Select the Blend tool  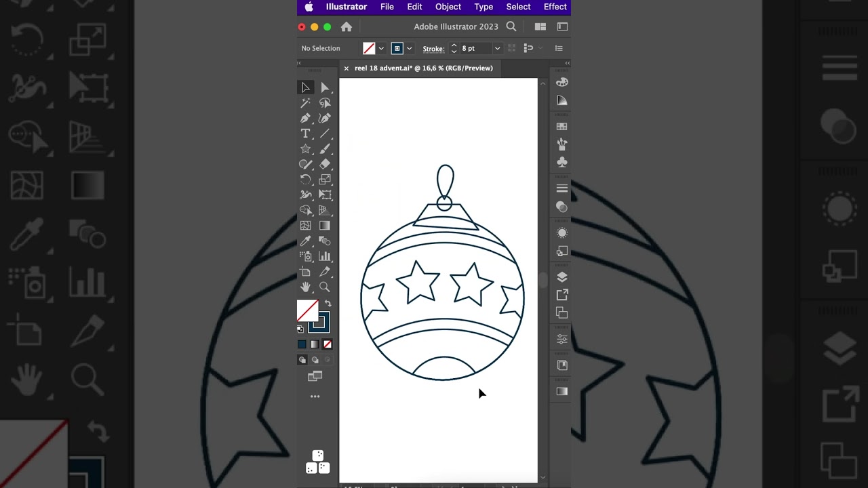(x=325, y=241)
